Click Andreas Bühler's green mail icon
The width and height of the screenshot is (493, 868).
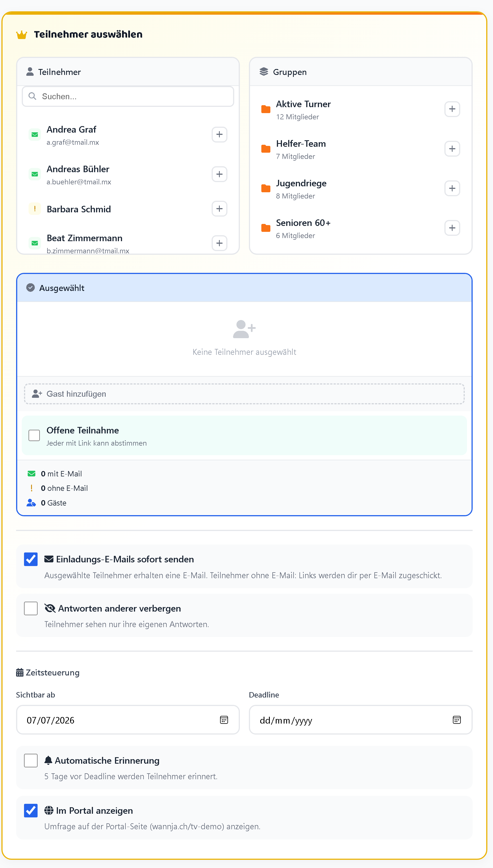(x=34, y=174)
